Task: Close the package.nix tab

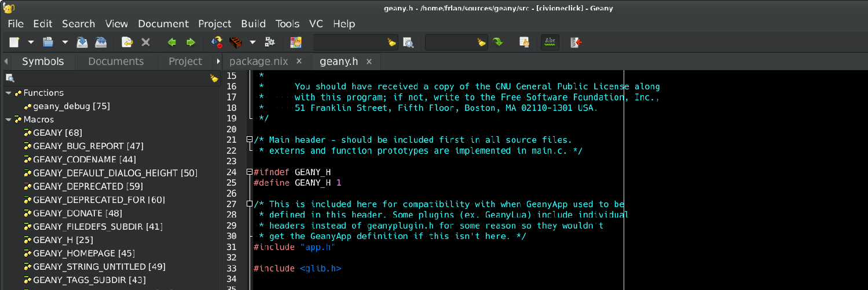Action: 299,61
